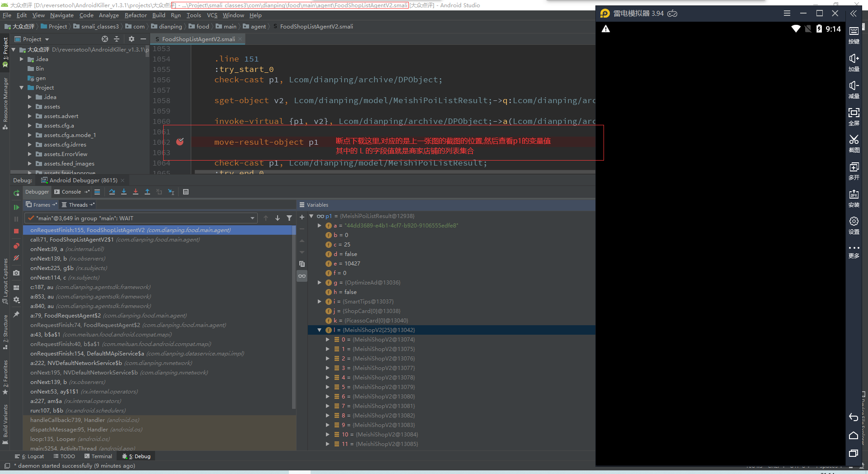The image size is (868, 474).
Task: Click the Step Over debugger icon
Action: [x=112, y=192]
